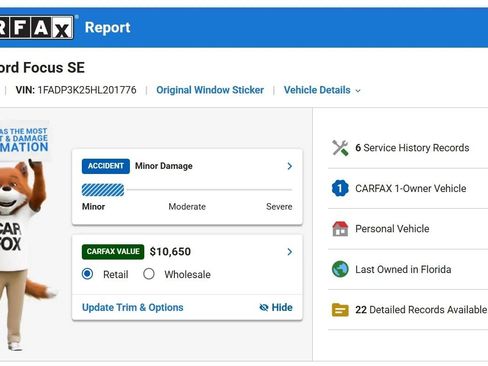The height and width of the screenshot is (366, 488).
Task: Click the Minor severity label
Action: [93, 207]
